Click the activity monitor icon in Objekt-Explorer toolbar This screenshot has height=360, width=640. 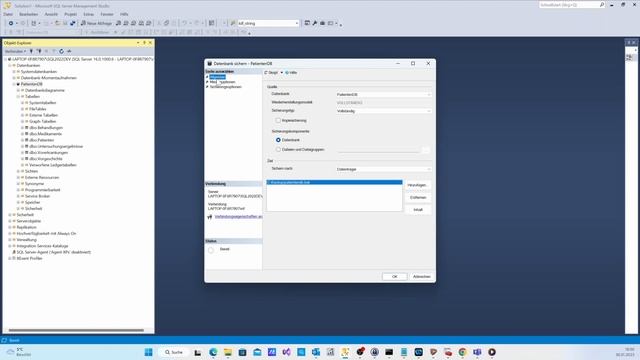click(x=69, y=51)
